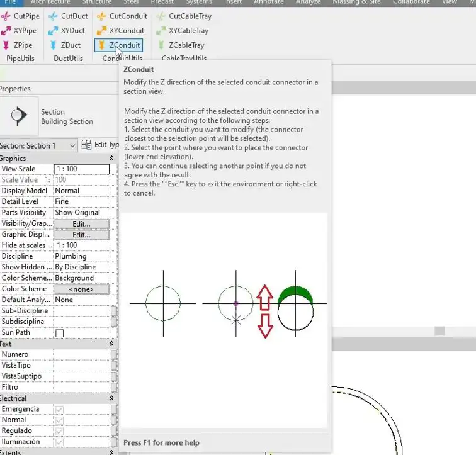Collapse the Electrical property group

(x=111, y=398)
